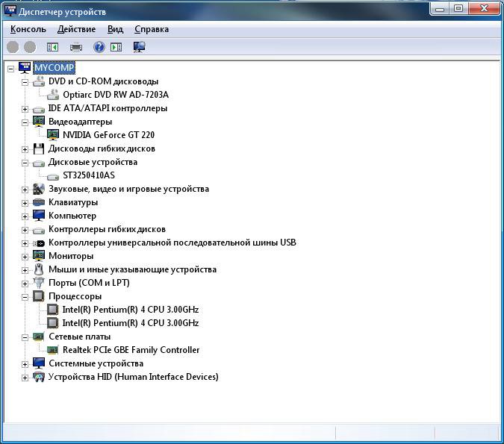Click the Видеоадаптеры category icon
This screenshot has height=444, width=504.
coord(39,122)
